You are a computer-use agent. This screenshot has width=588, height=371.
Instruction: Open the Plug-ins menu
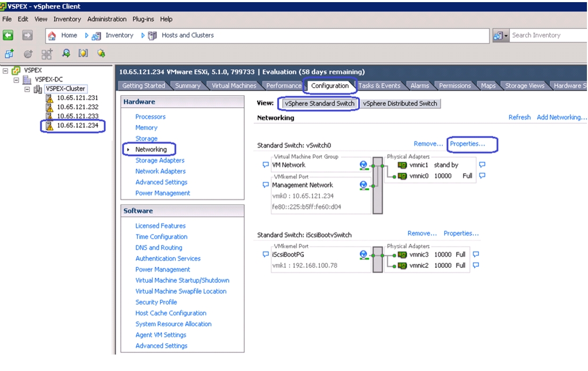tap(143, 19)
